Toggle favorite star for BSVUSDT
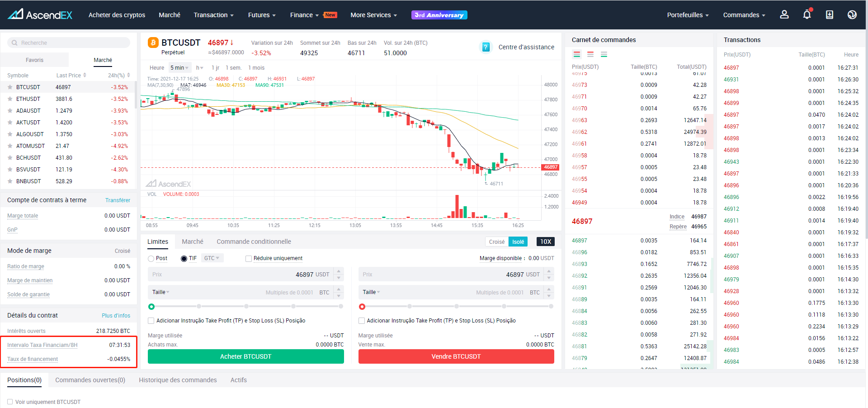The height and width of the screenshot is (408, 868). (10, 170)
